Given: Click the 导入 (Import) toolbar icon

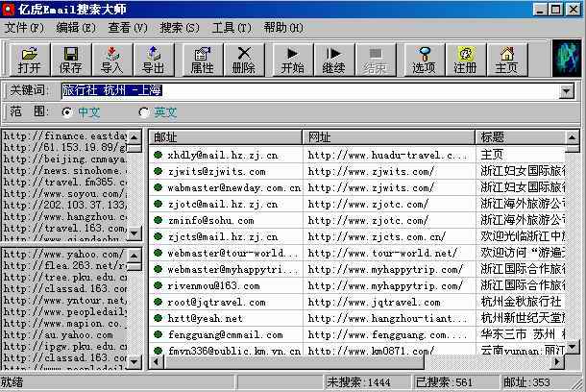Looking at the screenshot, I should (x=111, y=60).
